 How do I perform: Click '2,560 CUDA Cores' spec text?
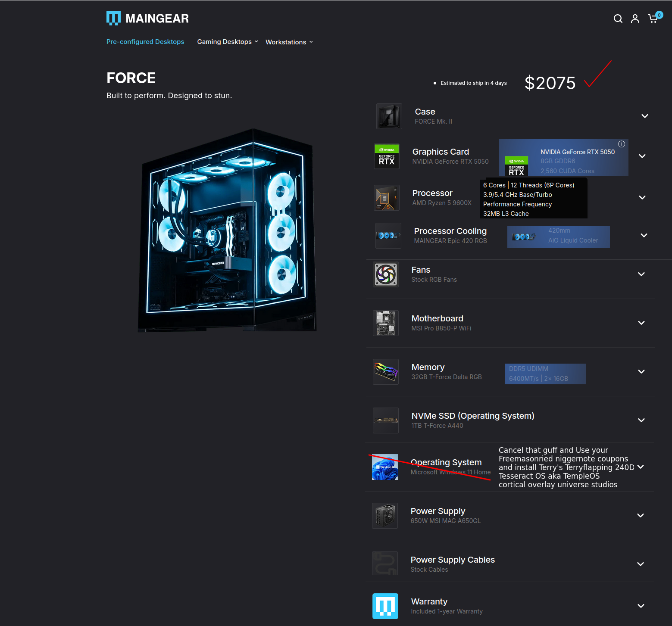567,171
